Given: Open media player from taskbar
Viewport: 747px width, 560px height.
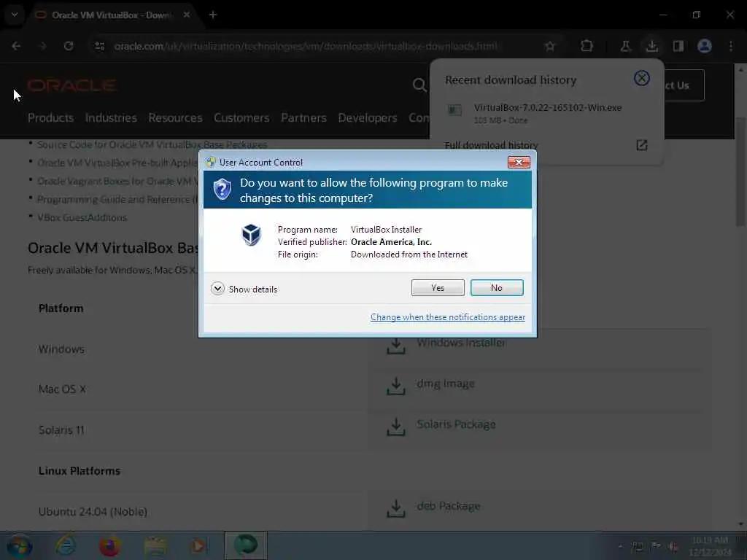Looking at the screenshot, I should click(x=199, y=545).
